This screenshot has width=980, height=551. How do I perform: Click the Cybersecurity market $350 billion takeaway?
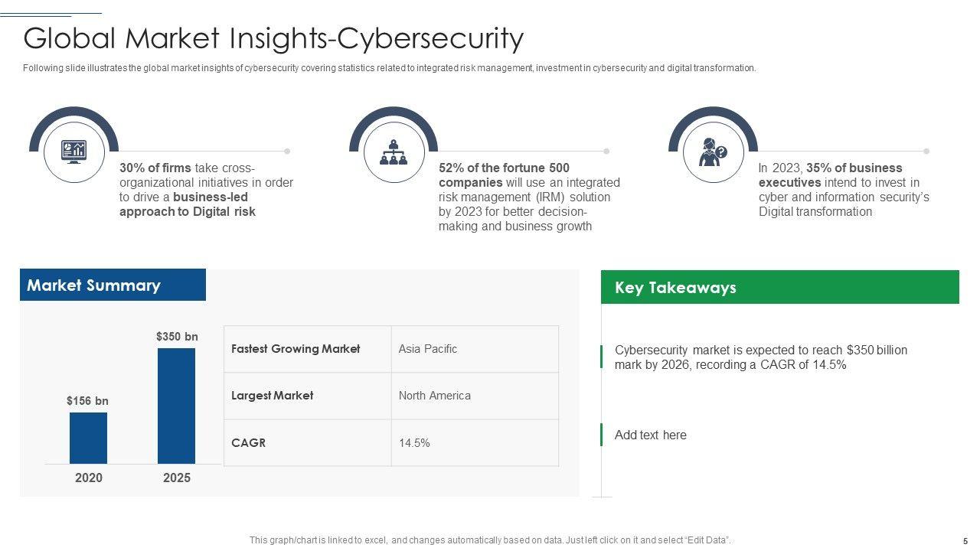[x=760, y=357]
